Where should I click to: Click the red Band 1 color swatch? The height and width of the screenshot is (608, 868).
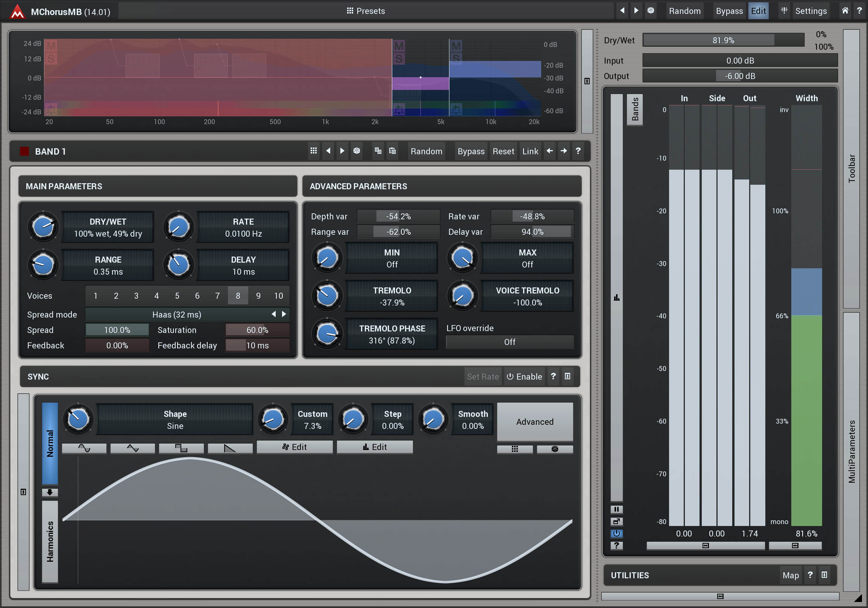(24, 151)
